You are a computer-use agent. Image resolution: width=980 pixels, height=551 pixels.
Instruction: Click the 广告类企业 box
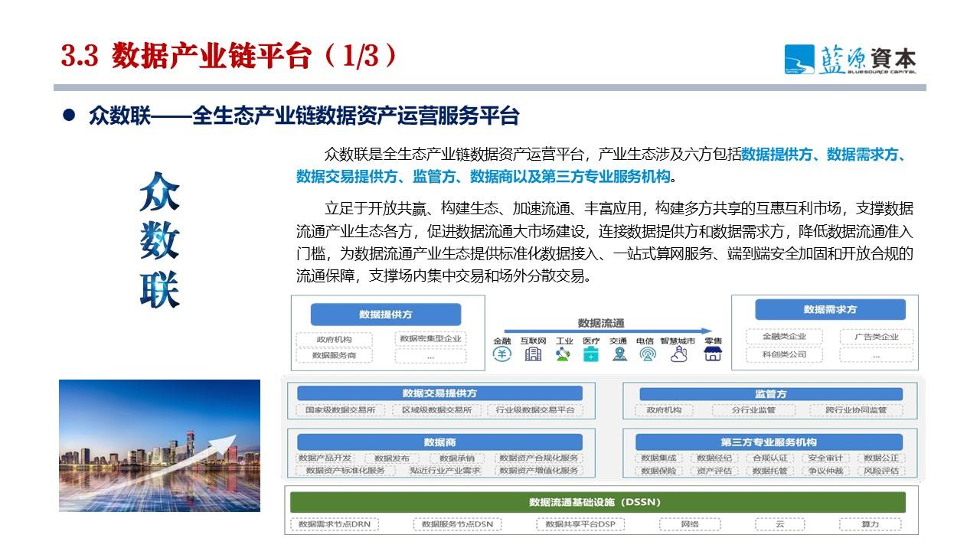tap(876, 337)
